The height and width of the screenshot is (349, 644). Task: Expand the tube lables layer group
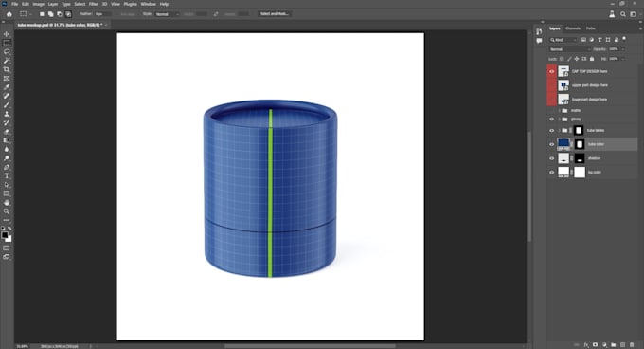[559, 131]
